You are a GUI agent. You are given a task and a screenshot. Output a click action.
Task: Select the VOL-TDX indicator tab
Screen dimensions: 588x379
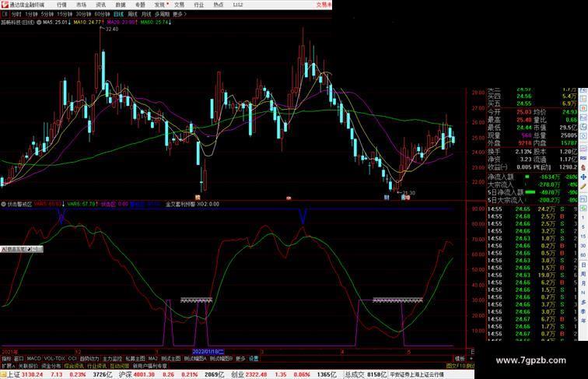pyautogui.click(x=54, y=359)
